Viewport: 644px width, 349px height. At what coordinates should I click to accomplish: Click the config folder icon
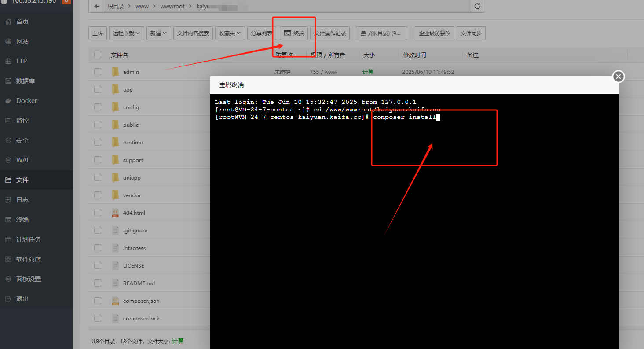coord(115,107)
